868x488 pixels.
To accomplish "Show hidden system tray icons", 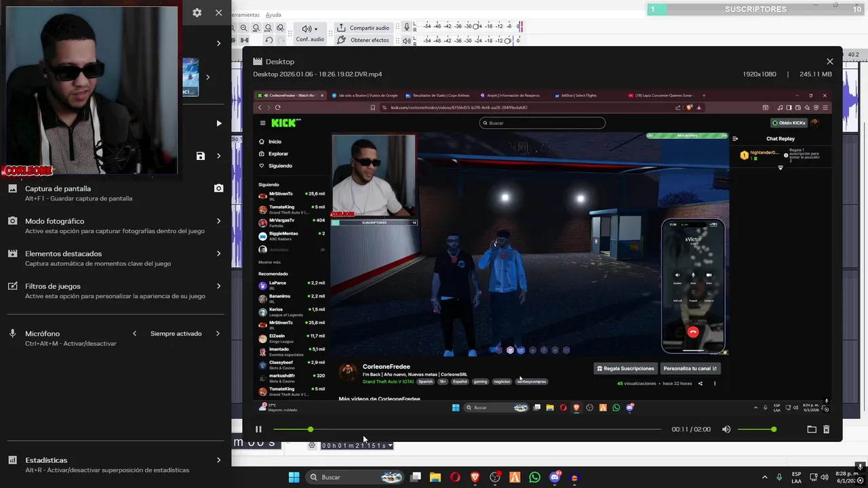I will (765, 477).
